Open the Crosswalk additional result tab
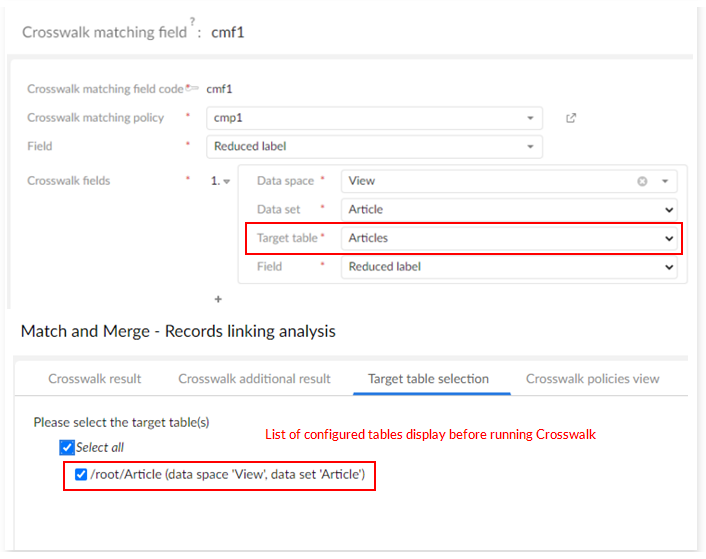Image resolution: width=706 pixels, height=559 pixels. click(x=255, y=379)
